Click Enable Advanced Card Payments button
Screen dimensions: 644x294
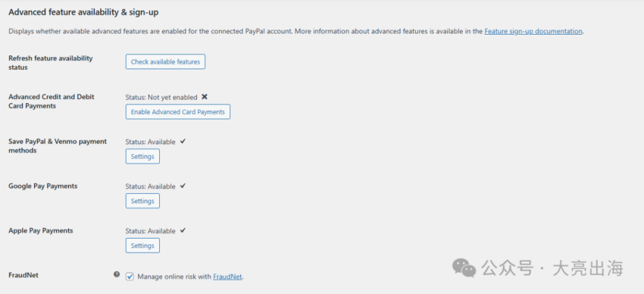click(178, 112)
